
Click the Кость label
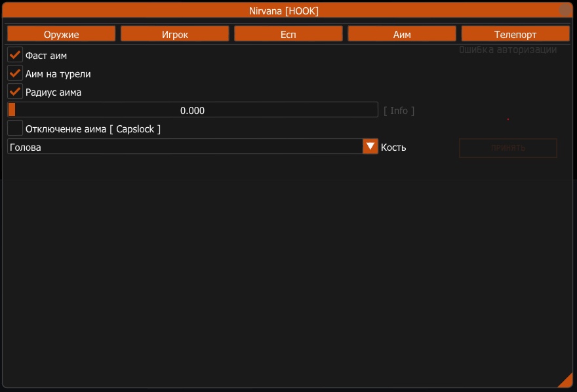393,147
